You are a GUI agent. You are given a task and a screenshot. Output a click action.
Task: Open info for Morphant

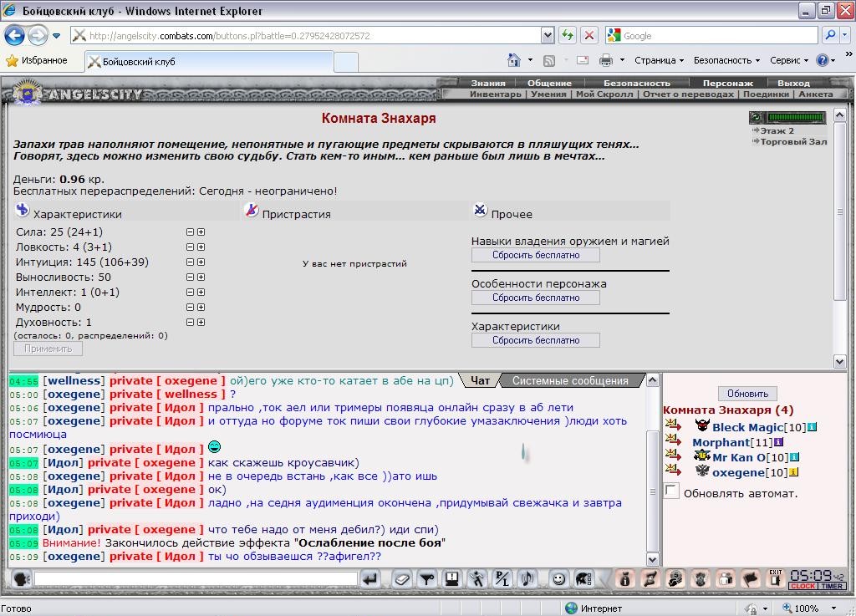(778, 442)
